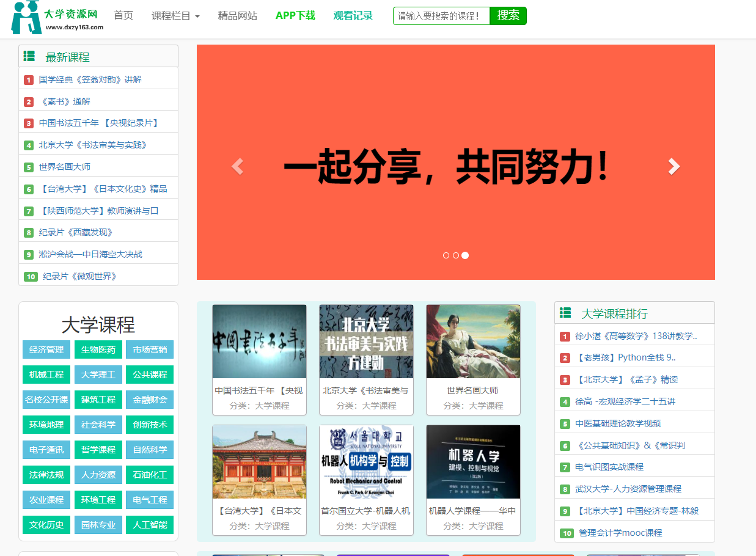Click the list icon beside 最新课程
The height and width of the screenshot is (556, 756).
29,56
